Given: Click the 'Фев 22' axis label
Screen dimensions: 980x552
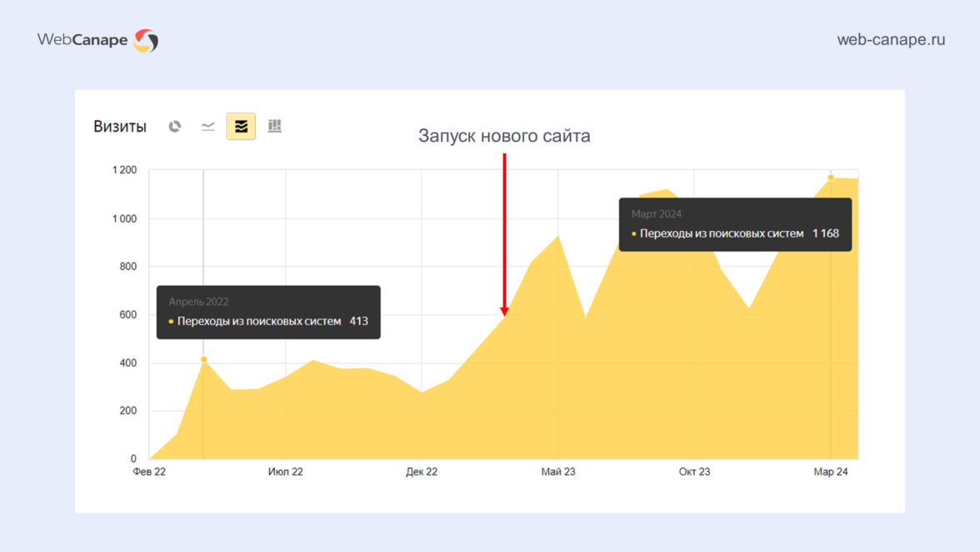Looking at the screenshot, I should tap(149, 472).
